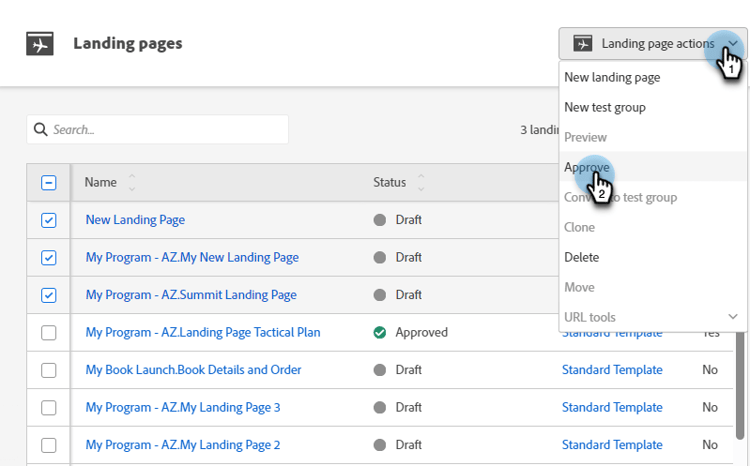Screen dimensions: 750x466
Task: Click the search magnifier icon
Action: [41, 130]
